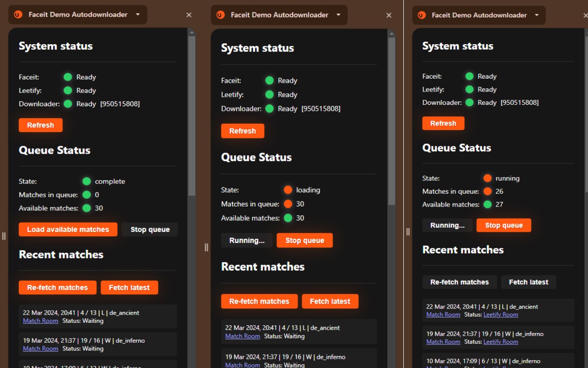Click the Faceit logo icon in left panel header
This screenshot has width=588, height=368.
(x=18, y=15)
